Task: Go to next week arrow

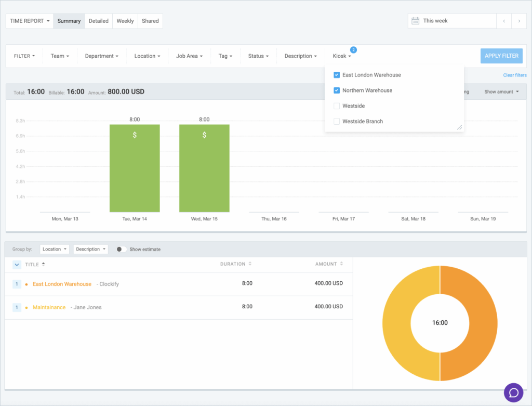Action: 519,21
